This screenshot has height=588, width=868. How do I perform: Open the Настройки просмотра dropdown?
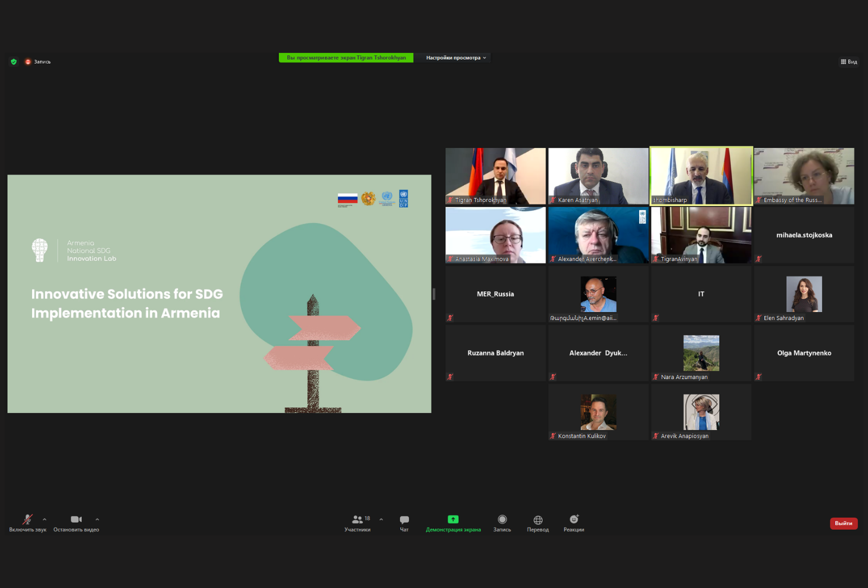coord(455,58)
